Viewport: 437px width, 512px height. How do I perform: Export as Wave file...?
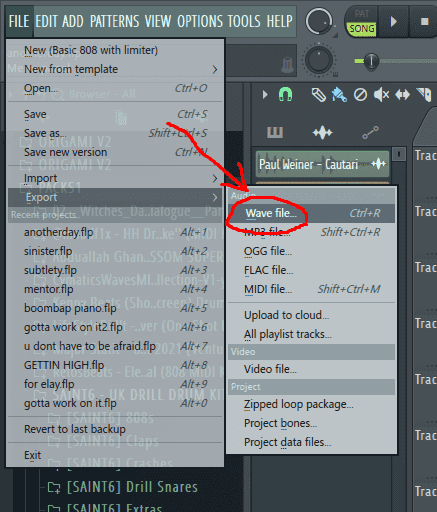(x=312, y=213)
